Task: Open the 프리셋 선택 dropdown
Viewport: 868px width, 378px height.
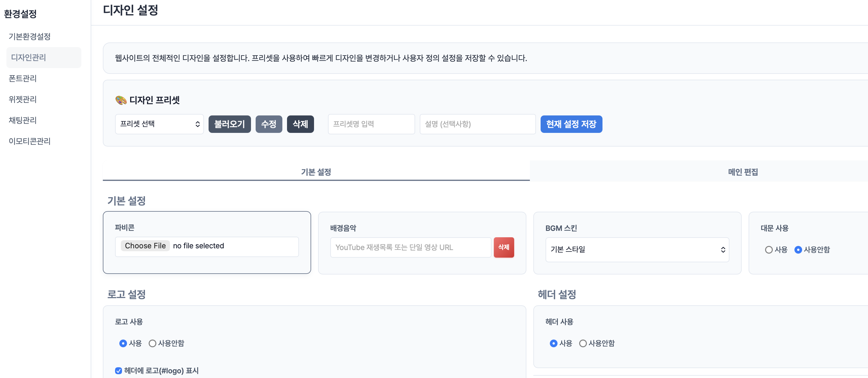Action: pyautogui.click(x=159, y=124)
